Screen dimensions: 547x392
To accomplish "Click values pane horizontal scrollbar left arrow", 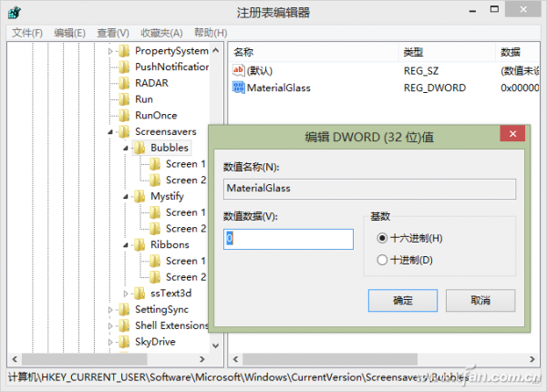I will point(236,359).
